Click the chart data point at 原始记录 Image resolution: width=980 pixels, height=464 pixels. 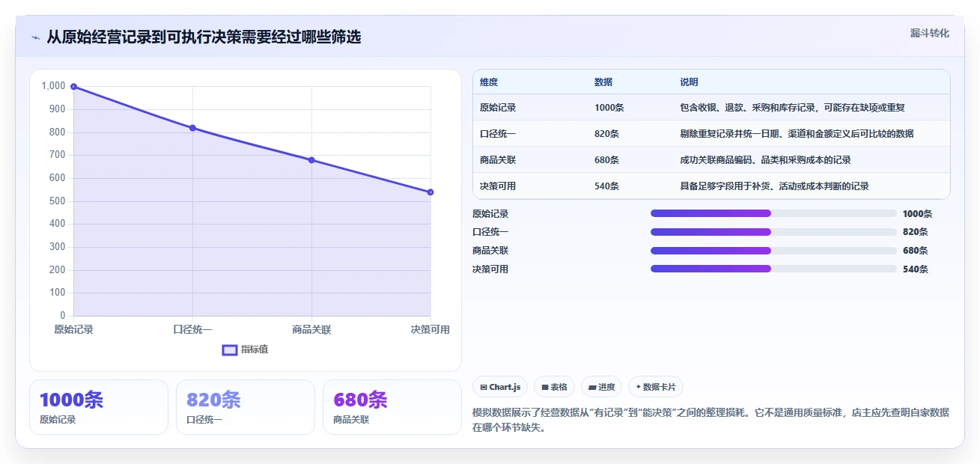coord(73,87)
